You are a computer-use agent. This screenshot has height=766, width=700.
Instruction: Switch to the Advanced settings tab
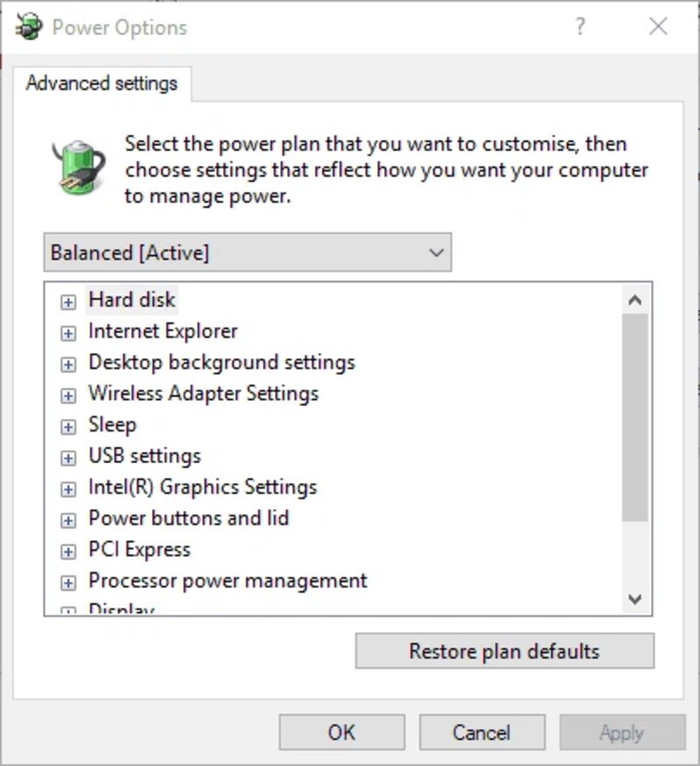point(101,84)
